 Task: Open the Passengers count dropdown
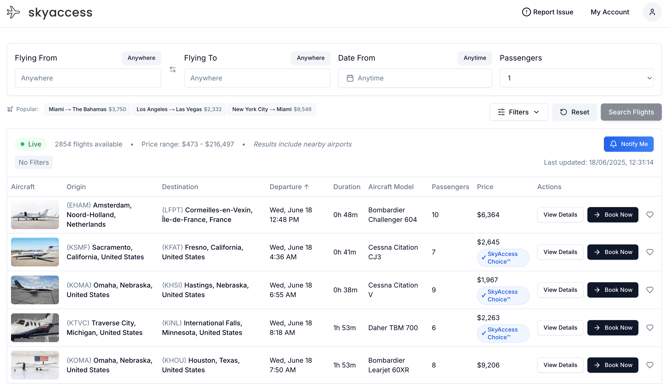[576, 78]
